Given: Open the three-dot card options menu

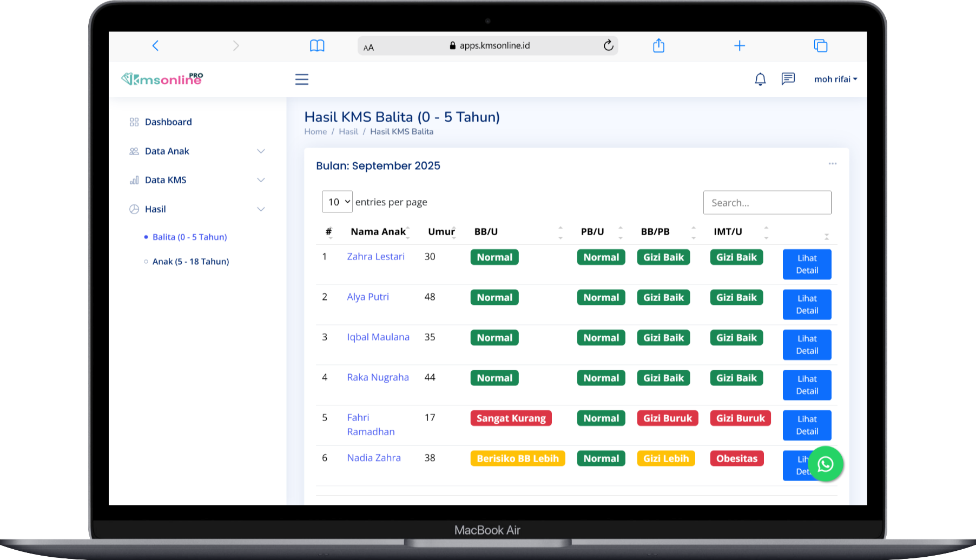Looking at the screenshot, I should 832,164.
